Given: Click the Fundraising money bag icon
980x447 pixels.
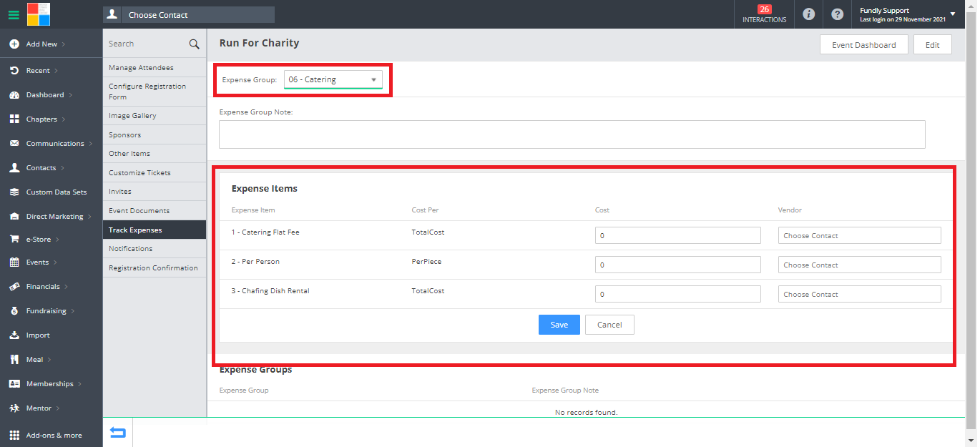Looking at the screenshot, I should [14, 311].
